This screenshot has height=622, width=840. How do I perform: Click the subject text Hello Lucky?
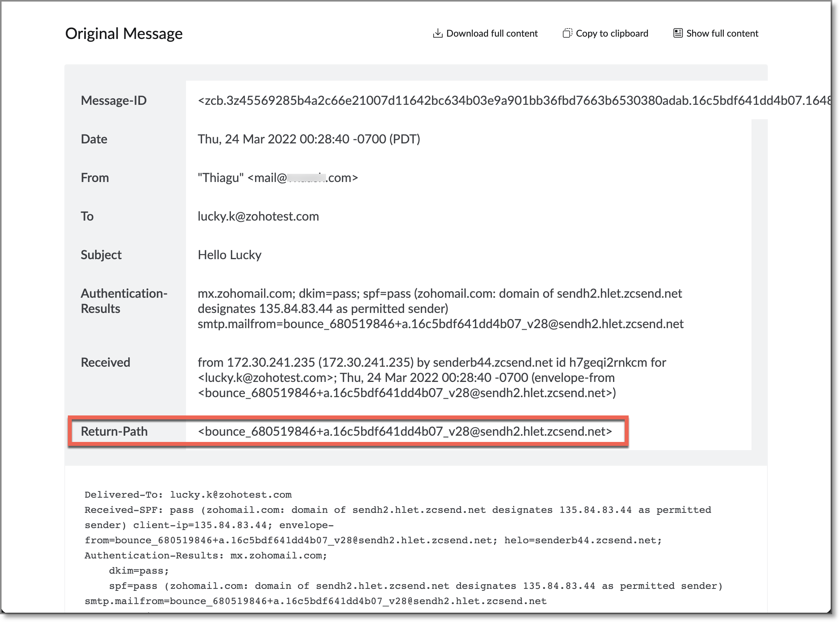[x=229, y=255]
